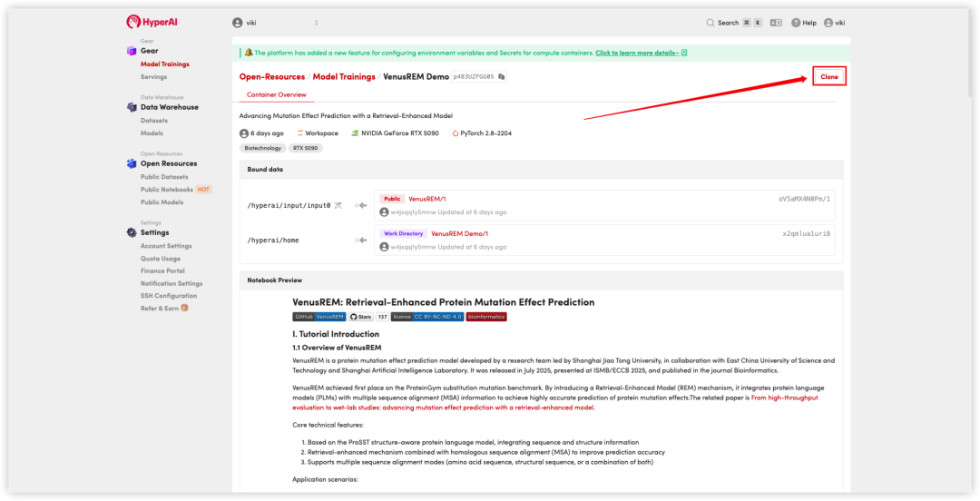Open Finance Portal
Screen dimensions: 980x501
162,270
